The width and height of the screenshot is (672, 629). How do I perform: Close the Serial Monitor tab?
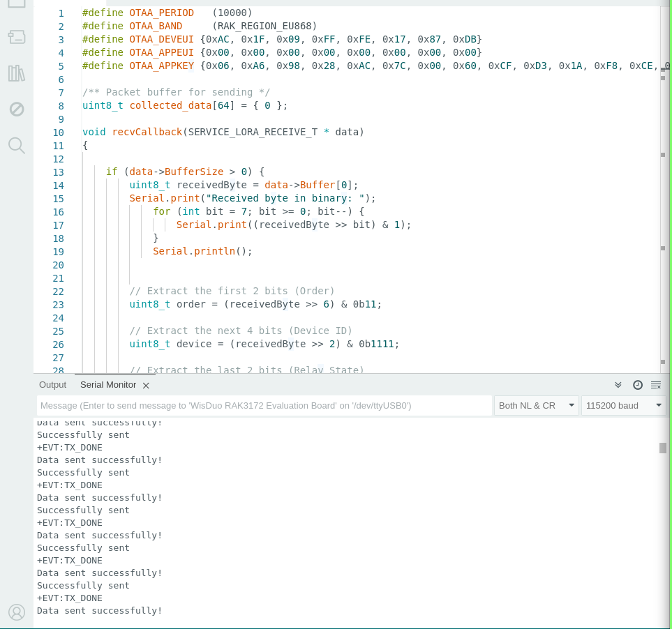click(x=146, y=386)
